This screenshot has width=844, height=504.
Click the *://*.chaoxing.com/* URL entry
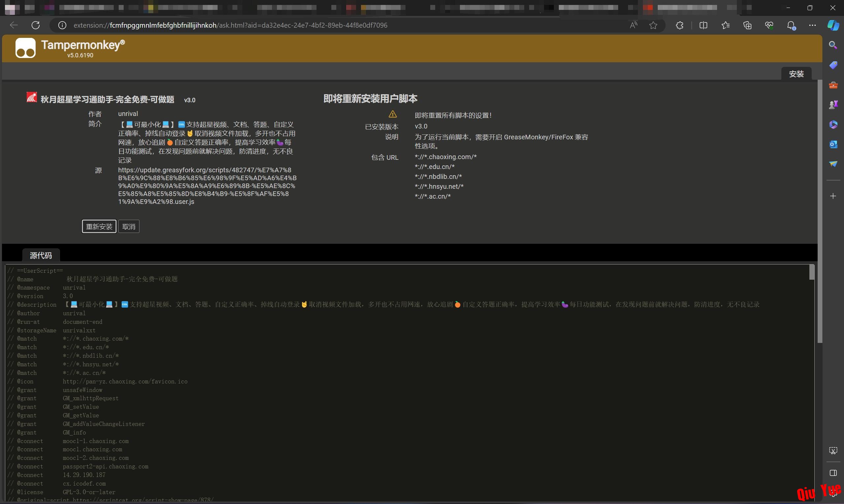(x=446, y=157)
